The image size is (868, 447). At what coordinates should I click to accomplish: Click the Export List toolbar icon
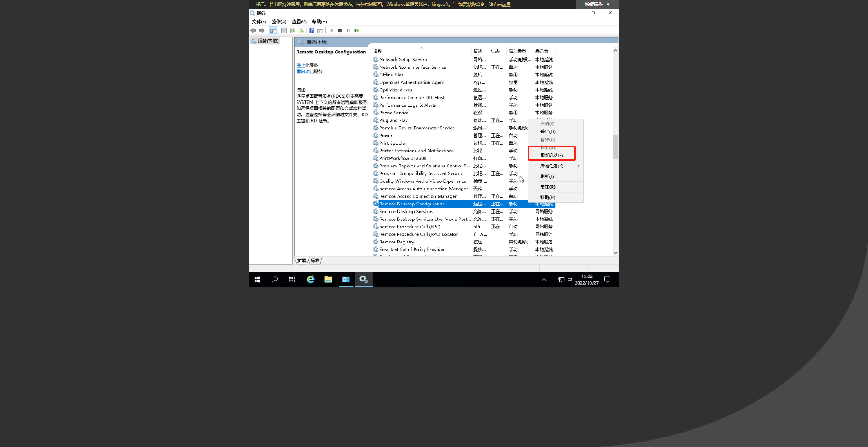pos(301,31)
